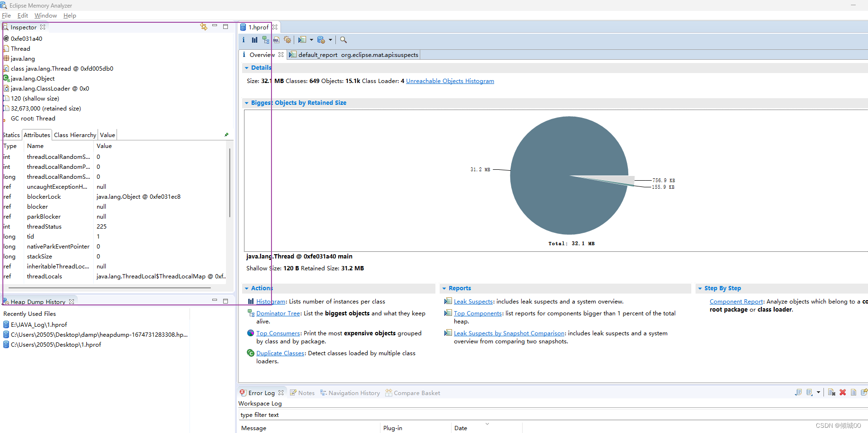
Task: Click Inspector attributes vertical scrollbar
Action: tap(229, 183)
